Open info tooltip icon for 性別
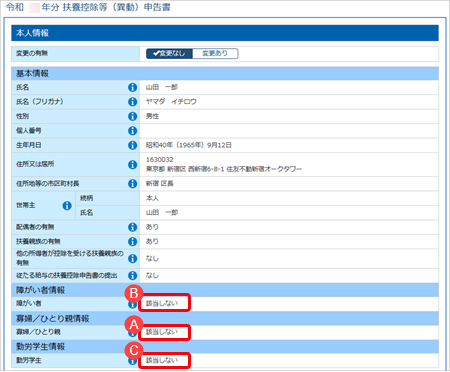Screen dimensions: 450x372 coord(133,116)
